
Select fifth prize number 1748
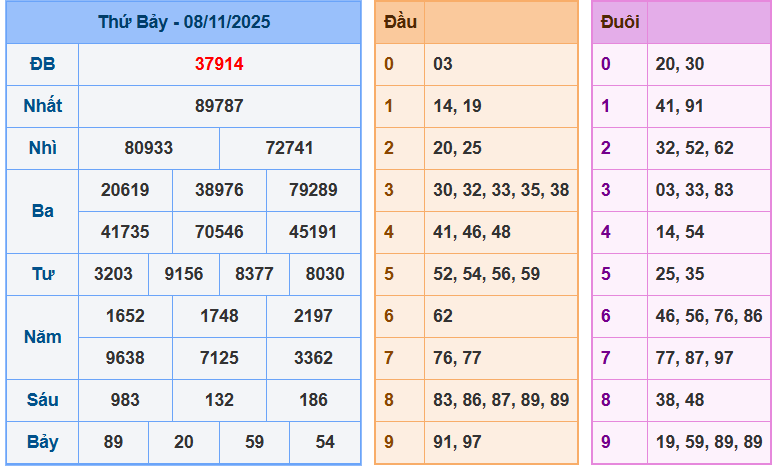point(219,316)
